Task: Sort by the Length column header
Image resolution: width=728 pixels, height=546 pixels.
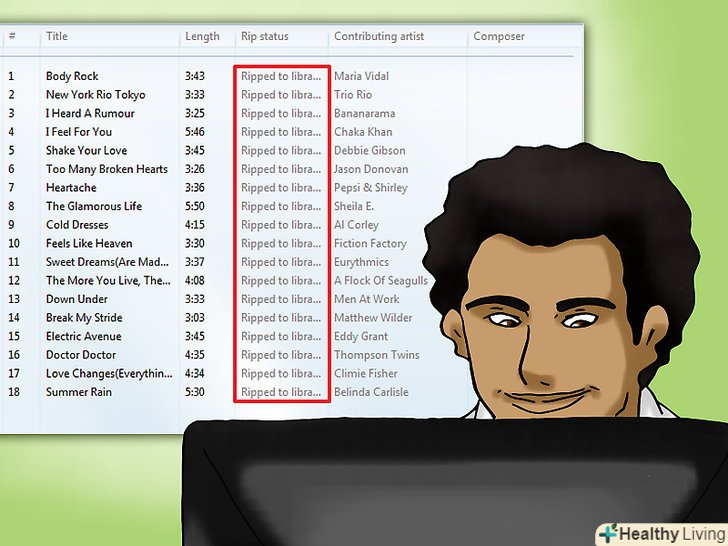Action: [x=202, y=36]
